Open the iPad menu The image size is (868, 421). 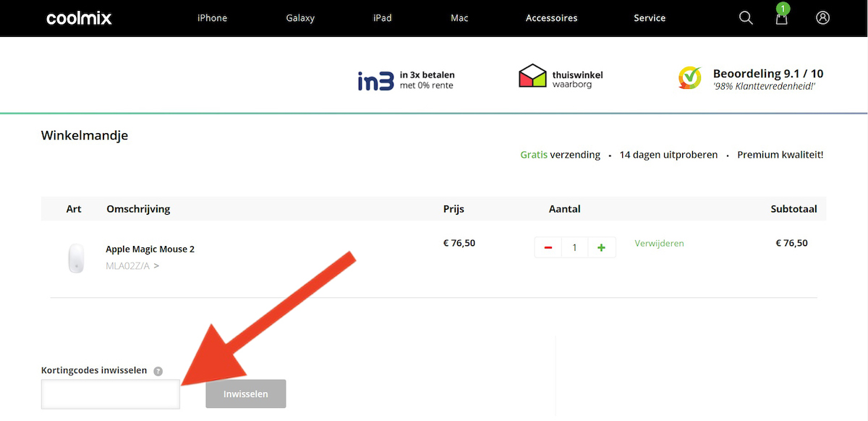pyautogui.click(x=383, y=18)
